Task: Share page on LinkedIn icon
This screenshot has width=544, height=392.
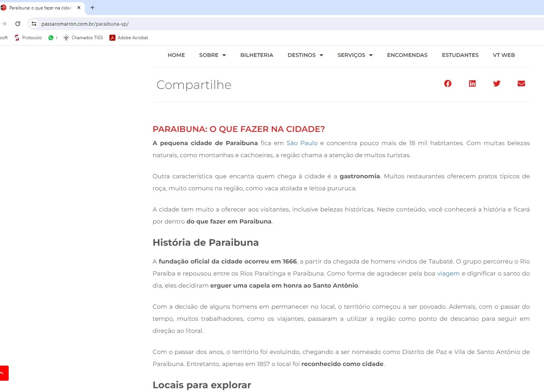Action: click(x=472, y=84)
